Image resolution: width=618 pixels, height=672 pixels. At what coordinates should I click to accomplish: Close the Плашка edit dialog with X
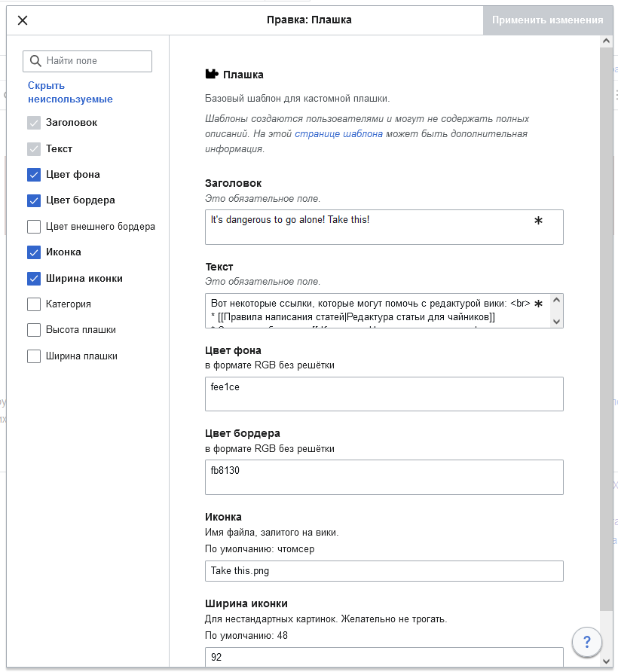coord(23,20)
